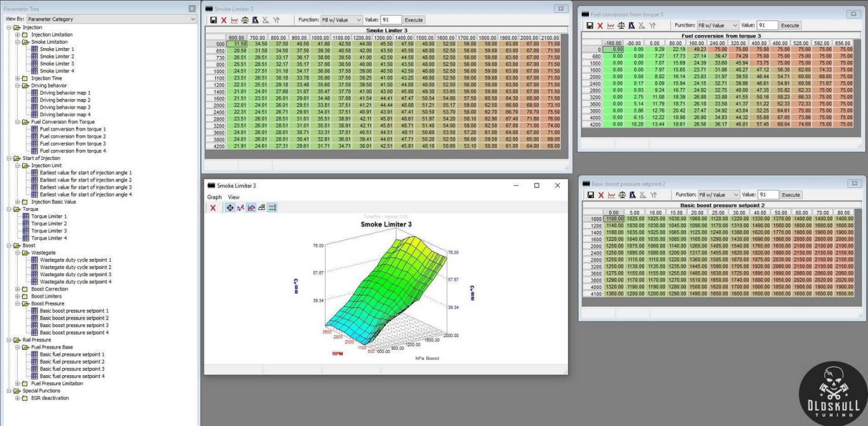Screen dimensions: 868x426
Task: Click the save icon in Smoke Limiter 3 table
Action: pos(213,20)
